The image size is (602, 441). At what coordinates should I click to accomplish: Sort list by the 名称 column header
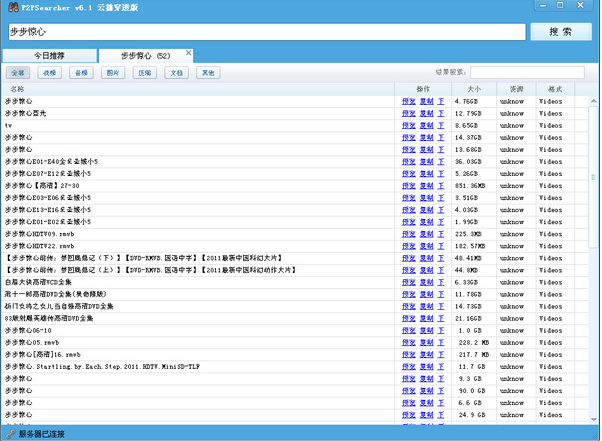17,89
